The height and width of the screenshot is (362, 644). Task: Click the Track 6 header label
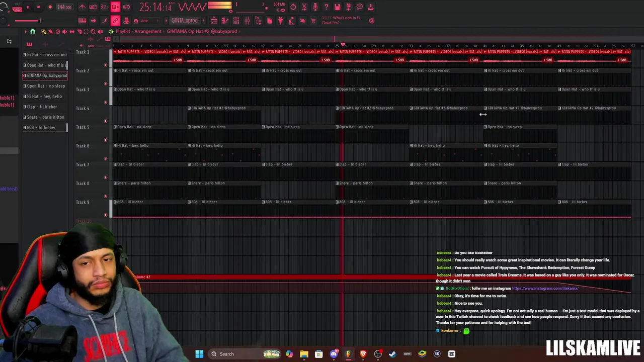(x=83, y=146)
